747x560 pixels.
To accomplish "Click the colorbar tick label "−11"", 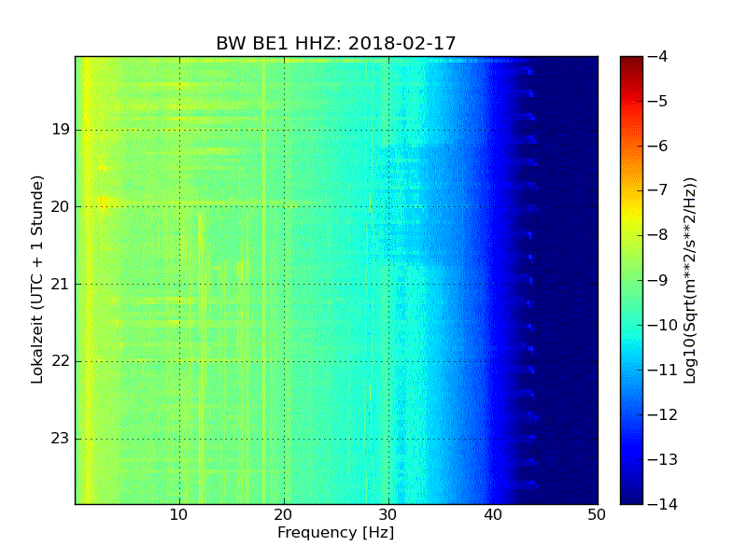I will 663,370.
